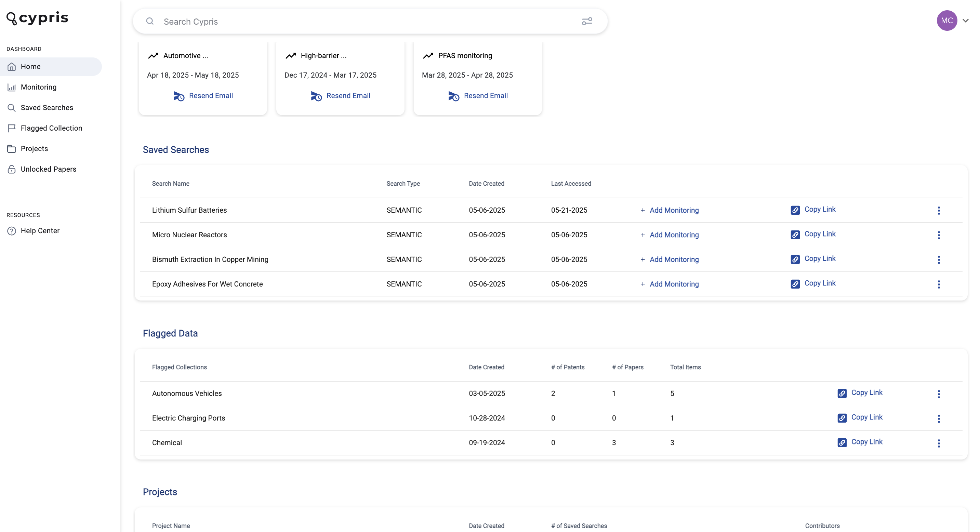The width and height of the screenshot is (980, 532).
Task: Click plus icon for Epoxy Adhesives monitoring
Action: tap(643, 284)
